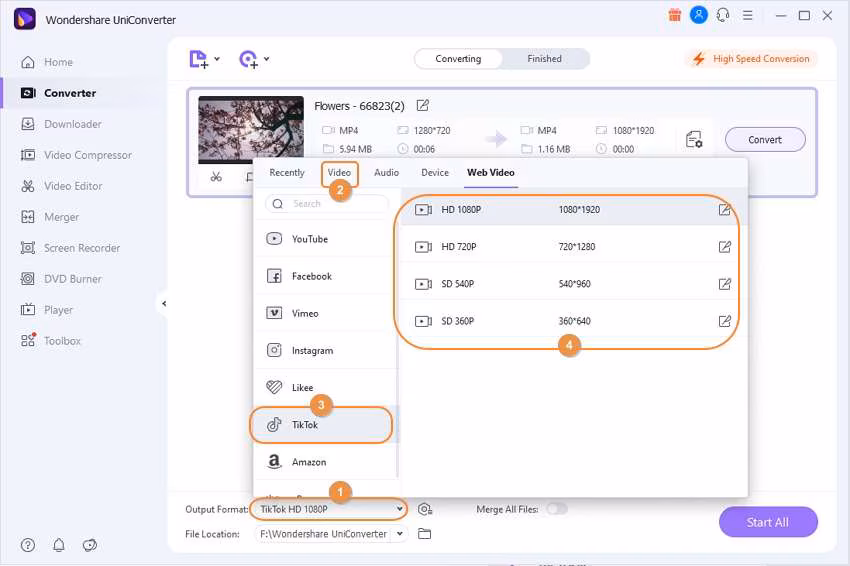Open output format settings gear icon
Screen dimensions: 850x566
425,509
